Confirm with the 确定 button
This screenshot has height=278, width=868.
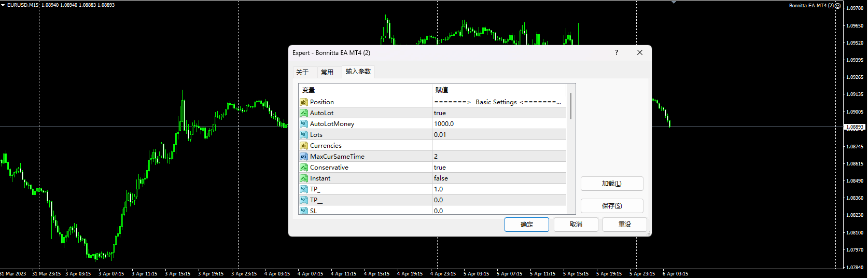tap(527, 225)
